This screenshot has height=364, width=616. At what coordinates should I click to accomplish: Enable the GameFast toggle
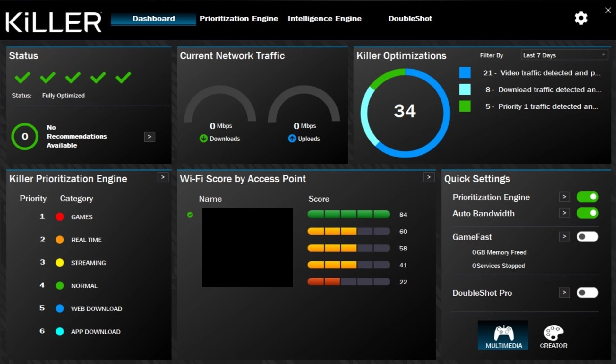[x=587, y=237]
